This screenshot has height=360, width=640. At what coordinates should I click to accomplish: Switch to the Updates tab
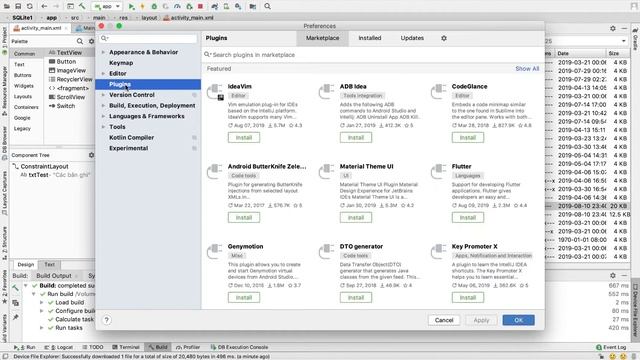coord(412,38)
